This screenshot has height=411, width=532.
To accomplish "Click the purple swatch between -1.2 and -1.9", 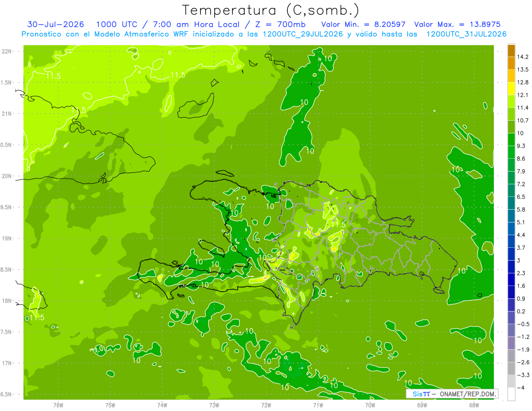I will pyautogui.click(x=511, y=344).
